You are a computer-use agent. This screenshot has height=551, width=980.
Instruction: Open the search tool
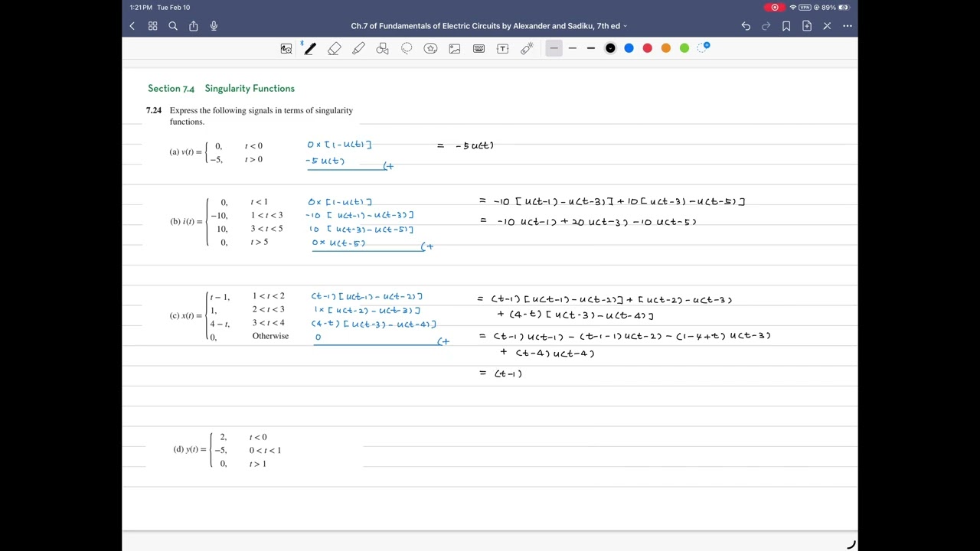[173, 26]
